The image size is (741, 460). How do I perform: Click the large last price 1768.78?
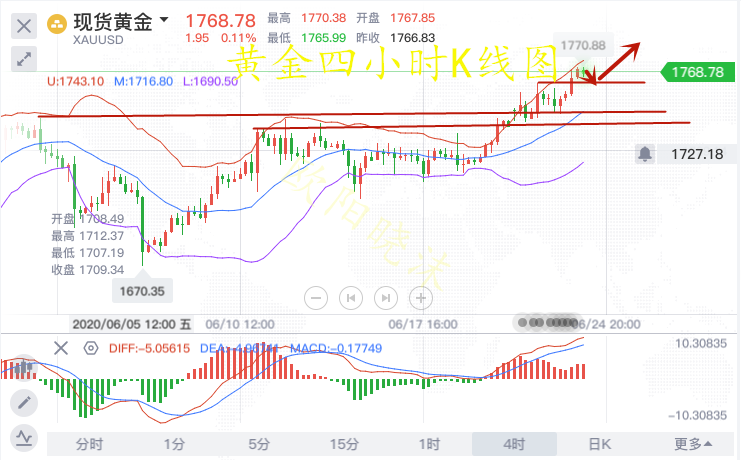220,21
